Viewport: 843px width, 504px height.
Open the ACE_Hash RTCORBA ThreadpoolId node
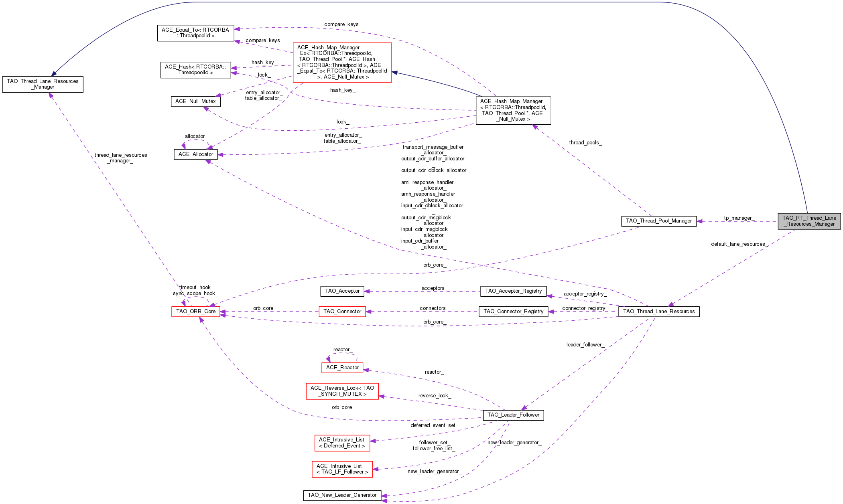195,70
